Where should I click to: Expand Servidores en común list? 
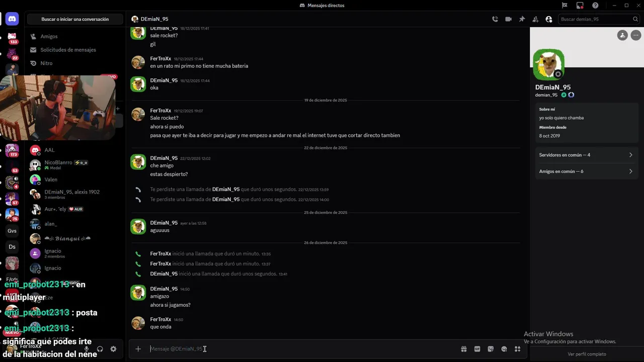[586, 155]
